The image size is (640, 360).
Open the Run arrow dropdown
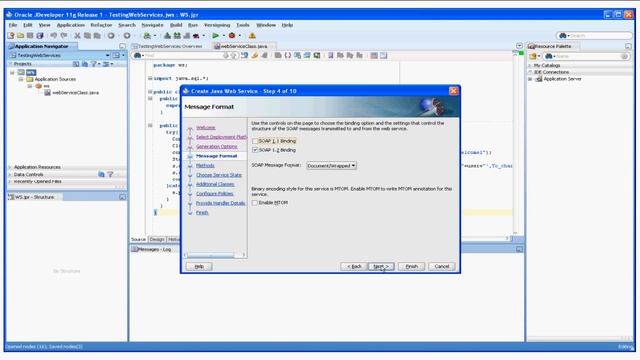pyautogui.click(x=224, y=36)
